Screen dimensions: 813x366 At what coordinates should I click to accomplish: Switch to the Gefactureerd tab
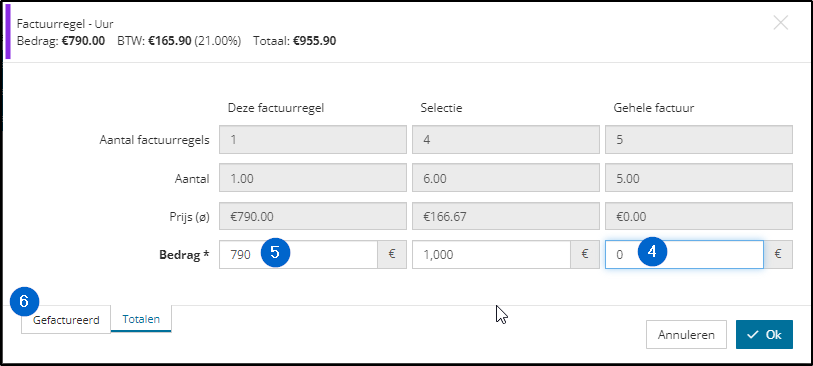(66, 320)
